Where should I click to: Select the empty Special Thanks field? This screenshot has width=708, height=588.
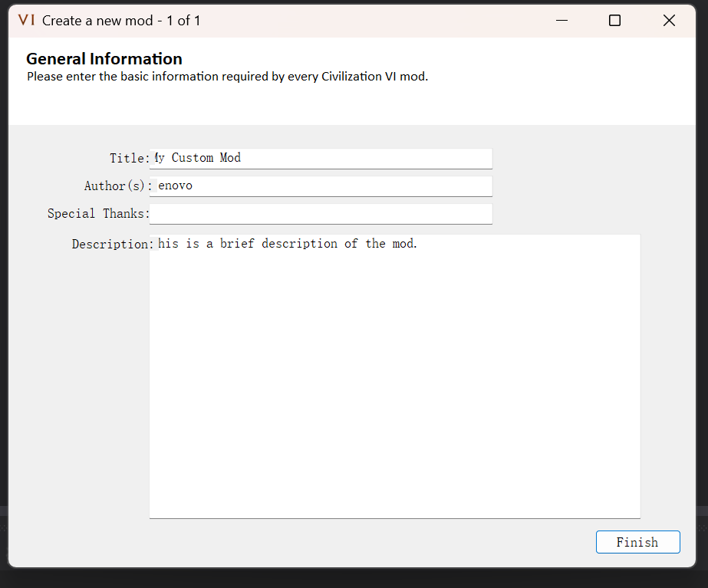321,213
